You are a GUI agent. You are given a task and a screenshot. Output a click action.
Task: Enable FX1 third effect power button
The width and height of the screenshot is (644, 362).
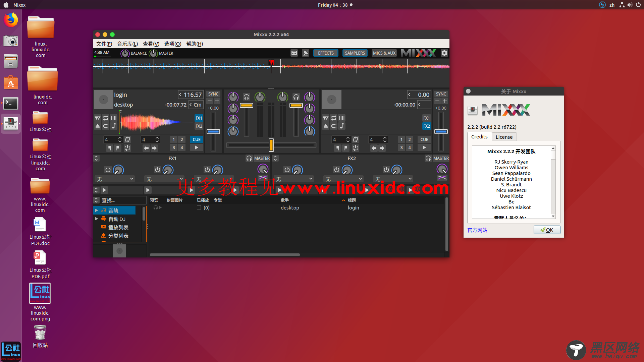[x=207, y=170]
